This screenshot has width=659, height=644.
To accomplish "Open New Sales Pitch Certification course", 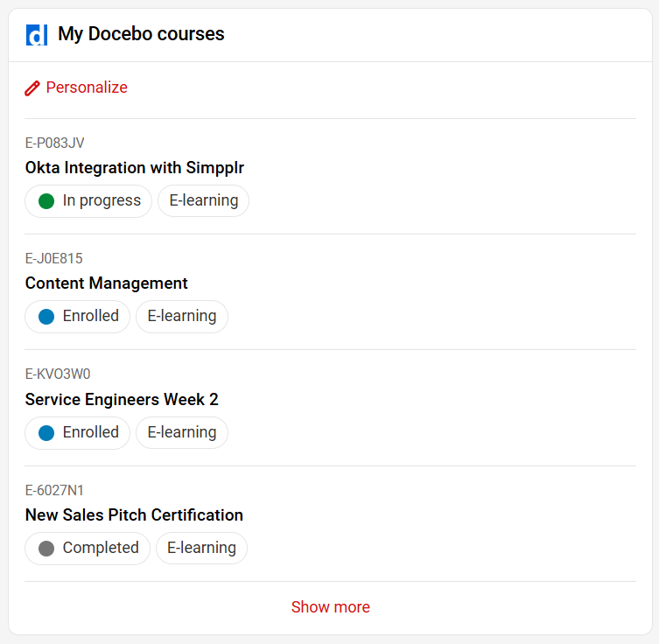I will (134, 515).
